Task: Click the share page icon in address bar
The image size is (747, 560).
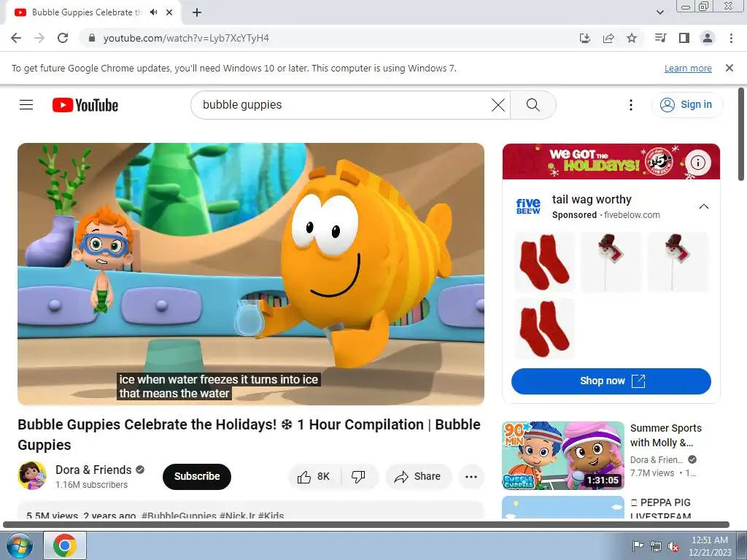Action: point(608,38)
